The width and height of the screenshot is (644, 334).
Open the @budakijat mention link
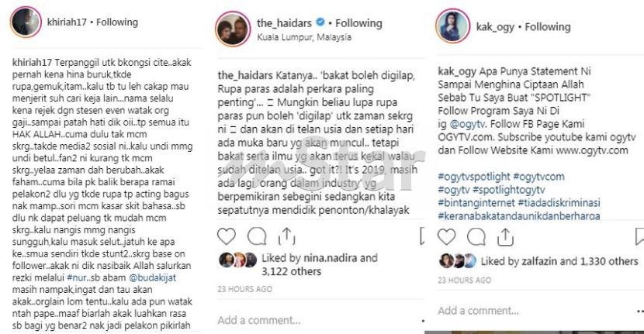152,277
